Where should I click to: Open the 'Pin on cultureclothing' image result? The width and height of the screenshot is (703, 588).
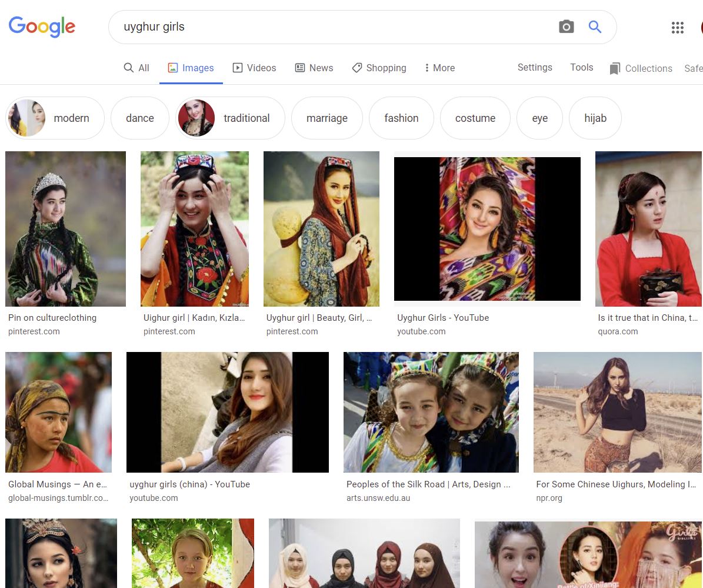[65, 229]
